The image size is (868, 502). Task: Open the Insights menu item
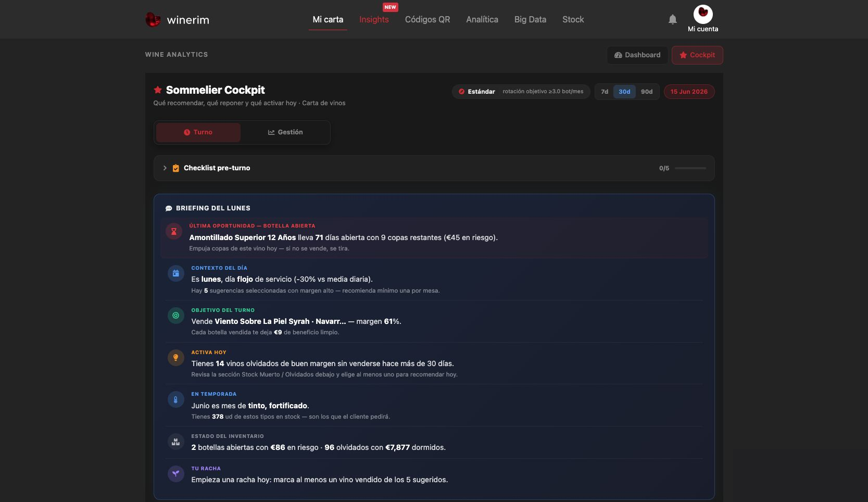[374, 19]
